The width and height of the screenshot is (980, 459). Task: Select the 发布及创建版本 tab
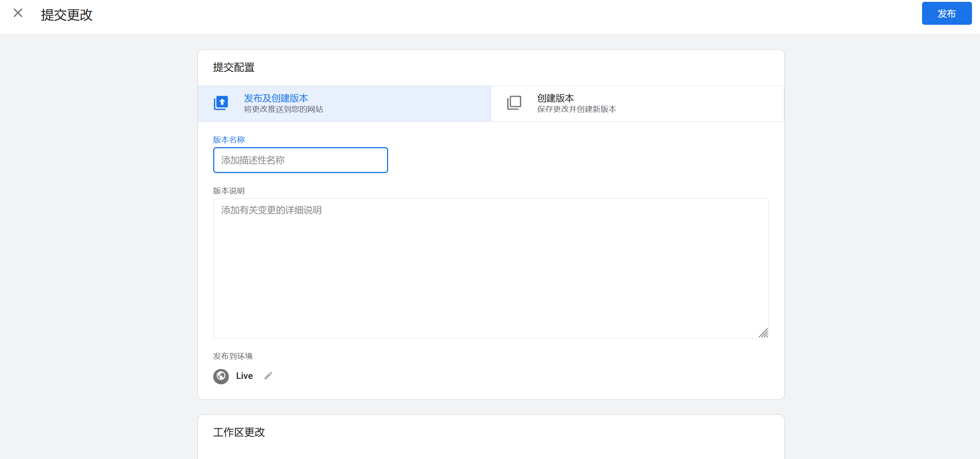coord(344,103)
